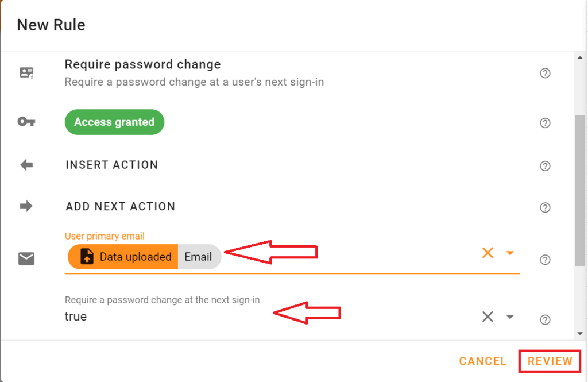Image resolution: width=588 pixels, height=382 pixels.
Task: Click the envelope icon beside User primary email
Action: pyautogui.click(x=26, y=259)
